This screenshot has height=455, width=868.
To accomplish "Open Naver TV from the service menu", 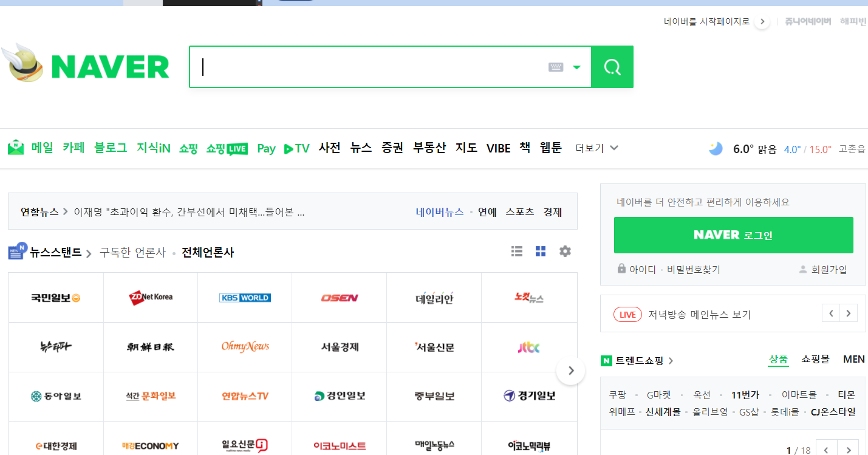I will coord(296,148).
